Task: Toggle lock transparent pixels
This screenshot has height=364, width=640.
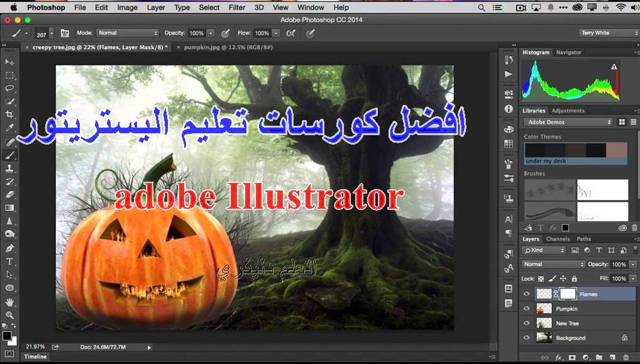Action: pos(541,279)
